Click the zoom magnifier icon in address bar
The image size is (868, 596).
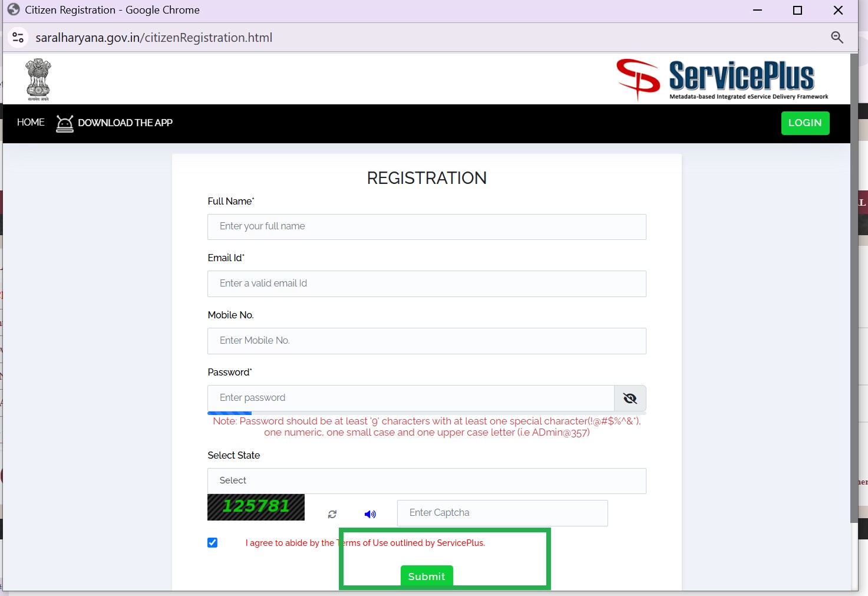point(837,38)
